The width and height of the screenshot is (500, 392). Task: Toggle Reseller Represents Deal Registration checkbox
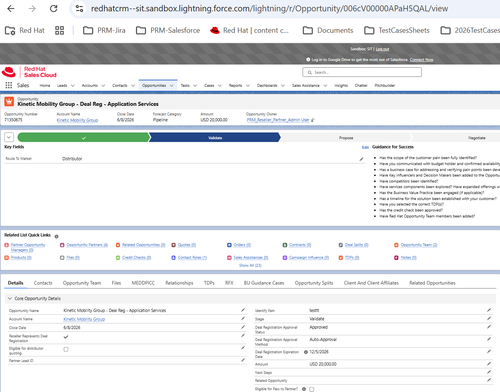click(66, 337)
